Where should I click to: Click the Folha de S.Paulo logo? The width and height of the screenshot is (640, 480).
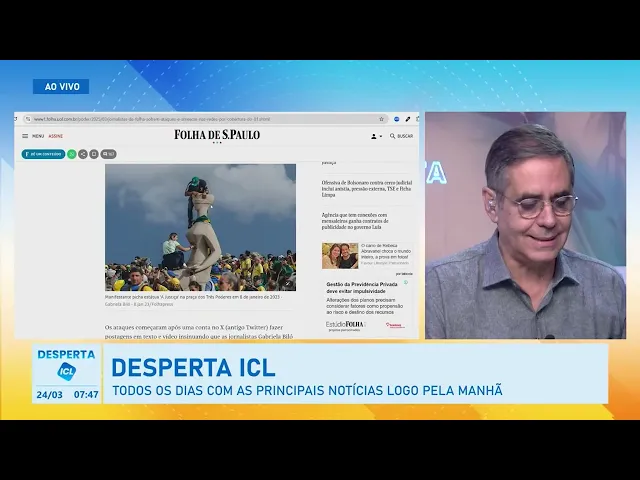click(x=217, y=135)
